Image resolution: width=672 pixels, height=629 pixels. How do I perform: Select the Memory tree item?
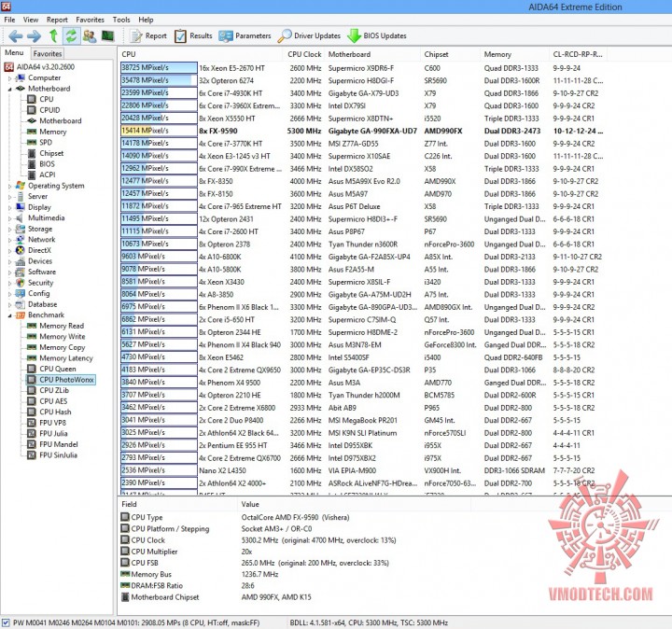47,132
